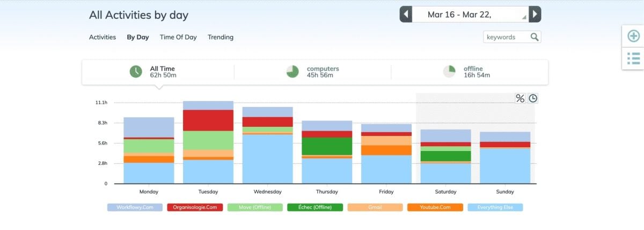The width and height of the screenshot is (644, 230).
Task: Switch chart to time clock view
Action: click(x=533, y=98)
